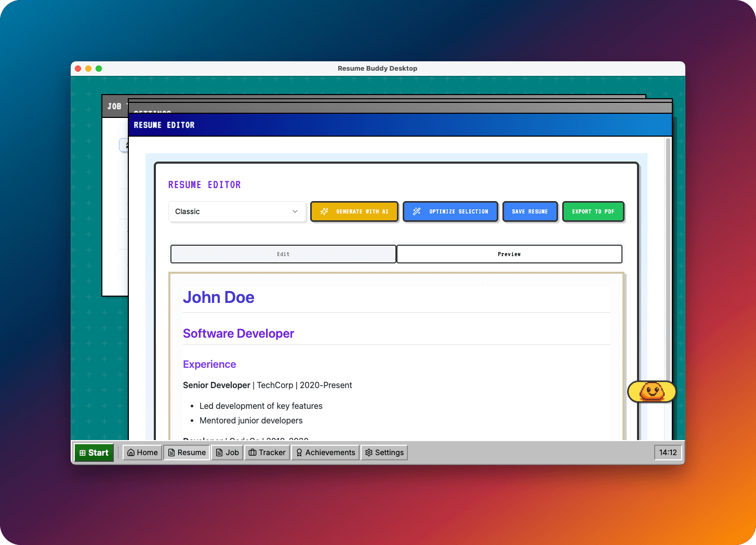This screenshot has height=545, width=756.
Task: Click the Job document icon in the taskbar
Action: click(x=219, y=453)
